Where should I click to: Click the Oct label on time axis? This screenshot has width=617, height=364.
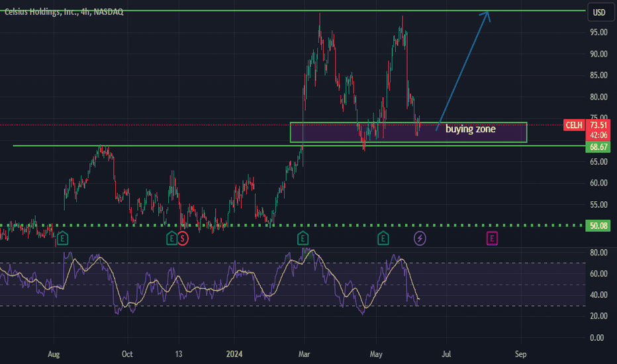click(127, 354)
